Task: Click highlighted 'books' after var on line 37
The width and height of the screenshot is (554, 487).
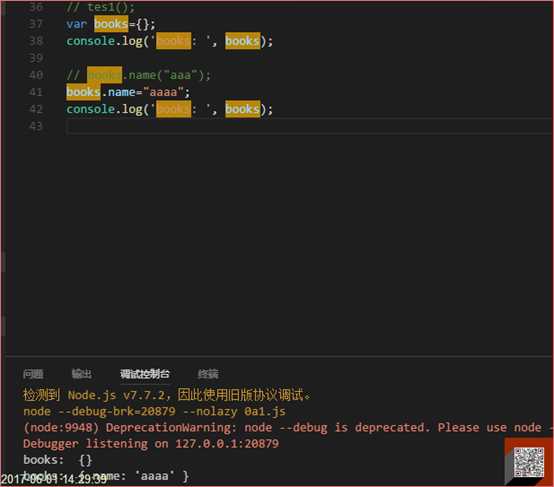Action: click(x=111, y=24)
